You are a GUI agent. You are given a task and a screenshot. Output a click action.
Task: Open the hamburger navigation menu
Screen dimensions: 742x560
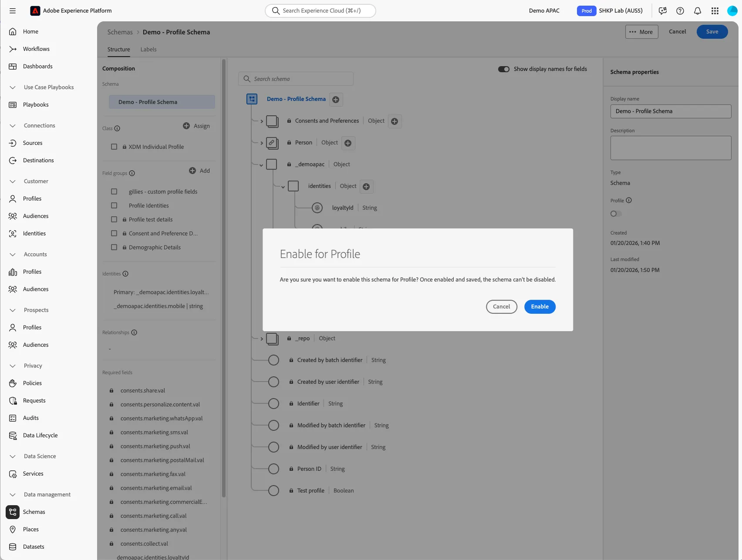click(13, 11)
